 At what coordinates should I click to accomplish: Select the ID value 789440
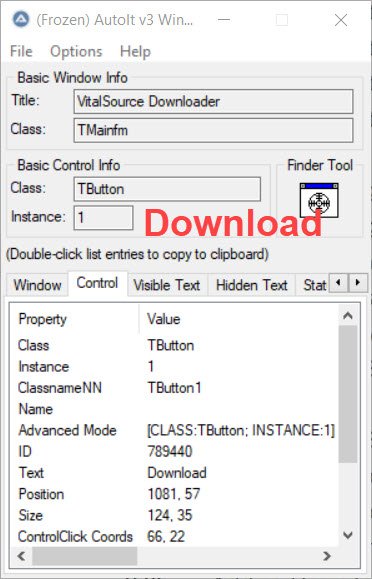click(170, 452)
